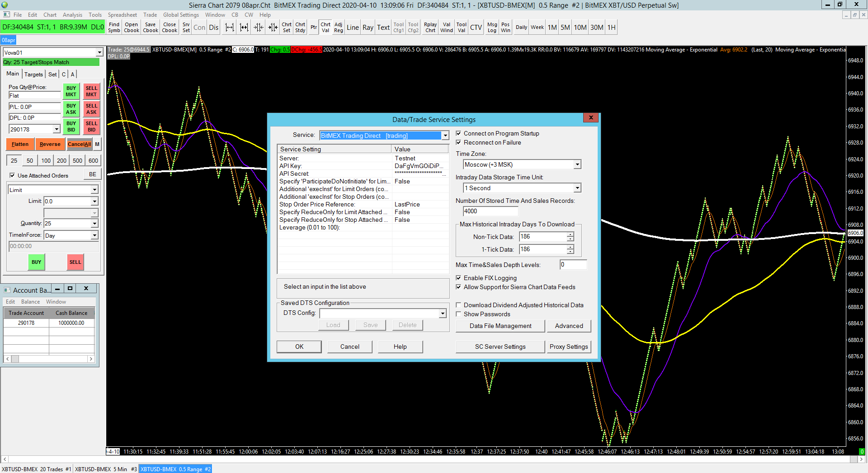Switch to the XBTUSD-BMEX 5 Min #3 tab

tap(106, 469)
